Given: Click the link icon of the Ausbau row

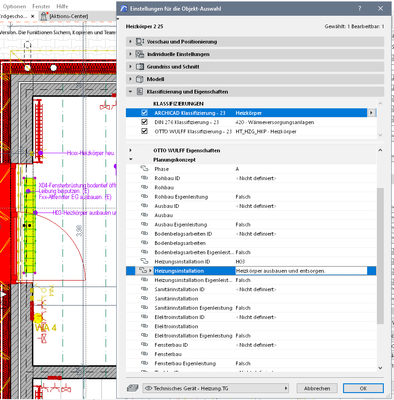Looking at the screenshot, I should coord(144,215).
